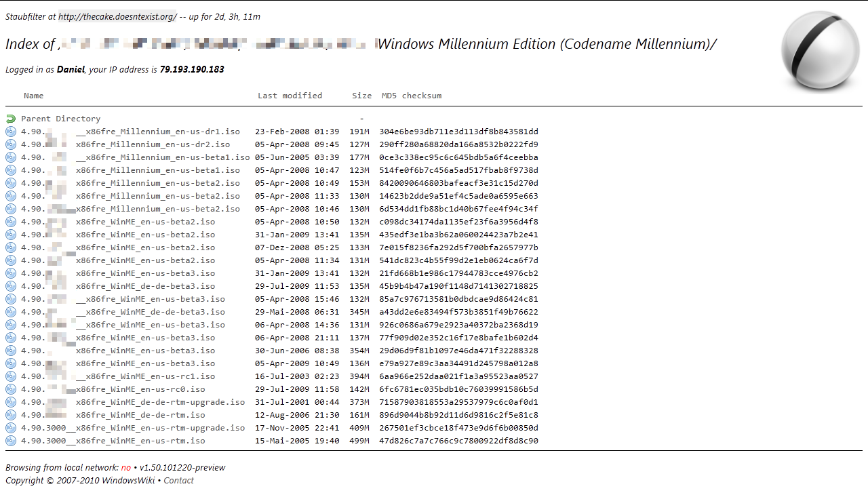Screen dimensions: 868x497
Task: Open beta2.iso link dated 31-Jan-2009
Action: pos(118,235)
